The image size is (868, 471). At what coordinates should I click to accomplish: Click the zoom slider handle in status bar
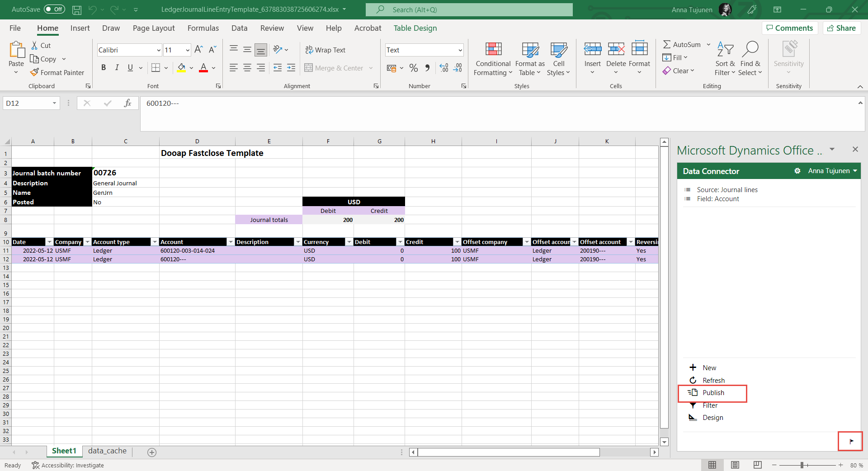[x=802, y=465]
